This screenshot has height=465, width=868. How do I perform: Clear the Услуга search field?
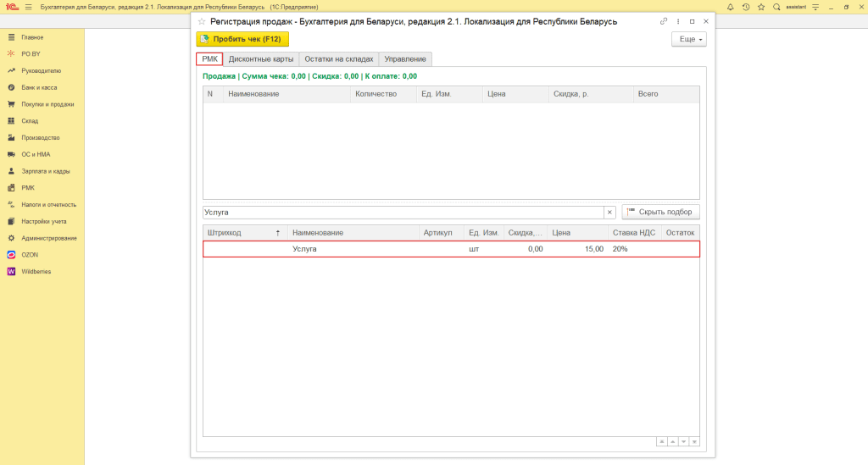point(609,213)
